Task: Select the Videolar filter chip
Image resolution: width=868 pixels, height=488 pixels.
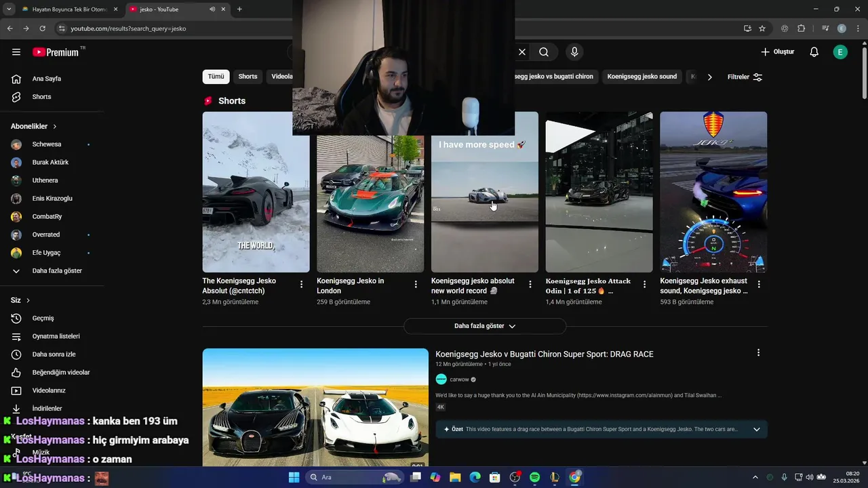Action: pyautogui.click(x=280, y=77)
